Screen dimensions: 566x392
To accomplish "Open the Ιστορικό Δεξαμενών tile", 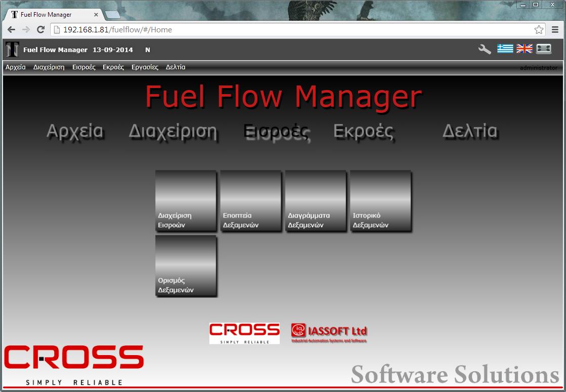I will pos(380,201).
